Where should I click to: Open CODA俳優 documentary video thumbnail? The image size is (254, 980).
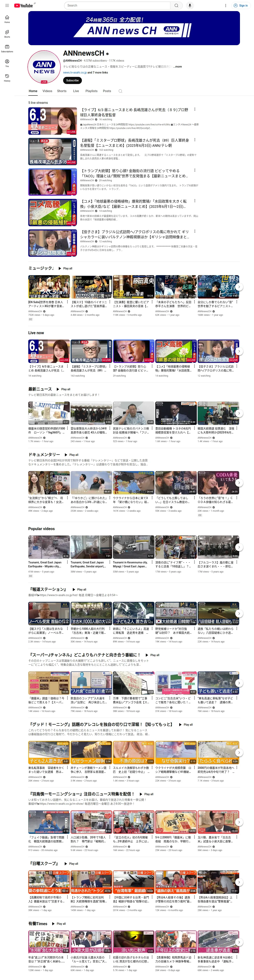click(218, 483)
